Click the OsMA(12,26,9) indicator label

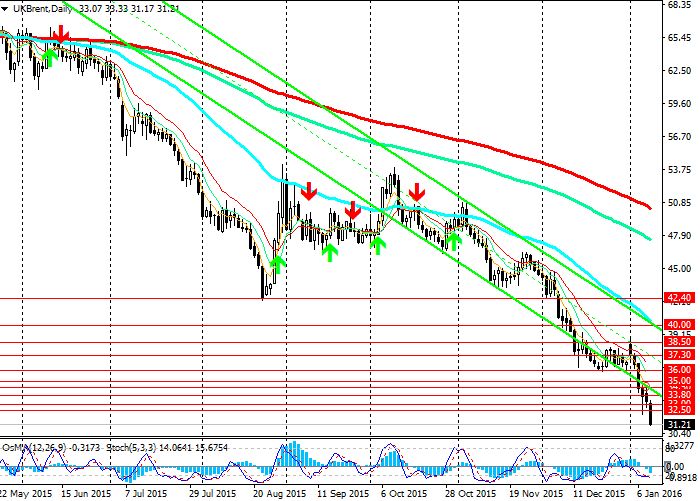tap(34, 447)
